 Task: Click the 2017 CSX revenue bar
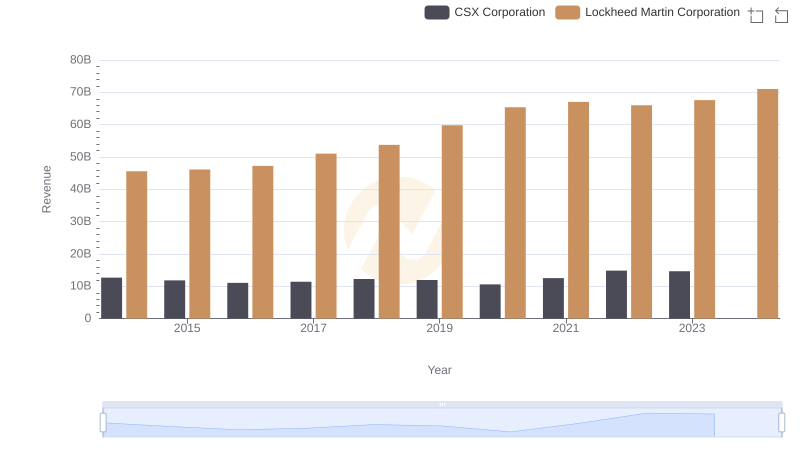(301, 300)
